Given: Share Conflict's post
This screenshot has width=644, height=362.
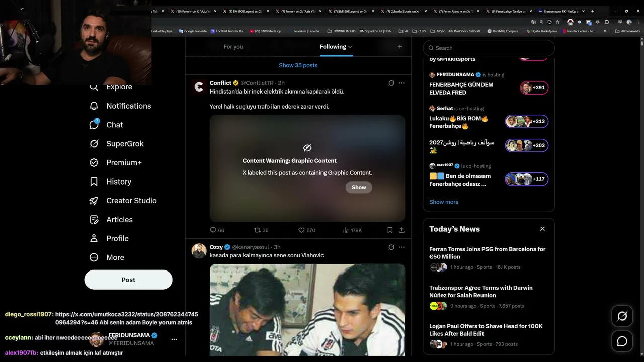Looking at the screenshot, I should tap(401, 230).
